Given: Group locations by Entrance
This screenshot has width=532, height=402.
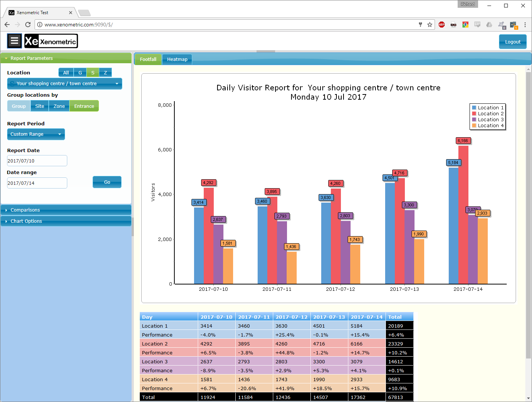Looking at the screenshot, I should [x=84, y=106].
